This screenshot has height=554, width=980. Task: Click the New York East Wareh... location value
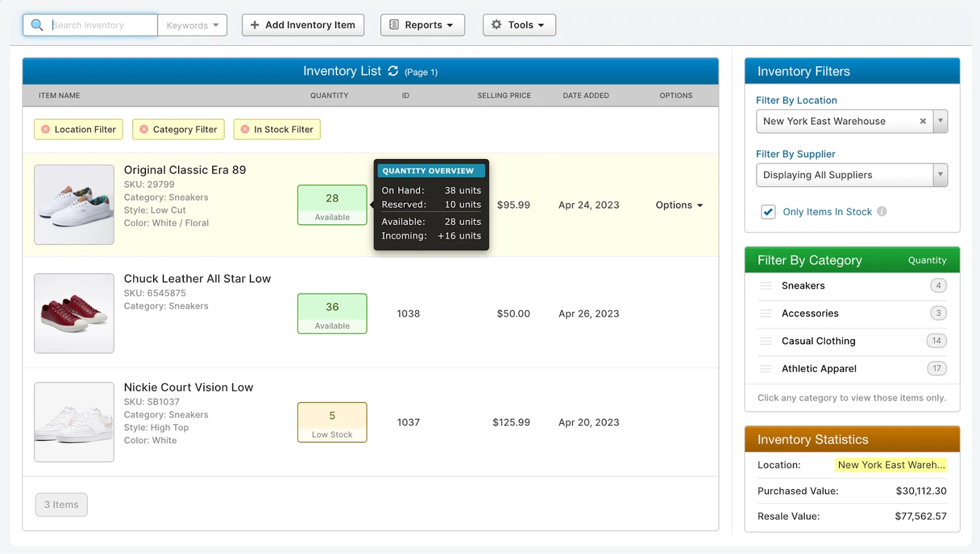click(891, 465)
